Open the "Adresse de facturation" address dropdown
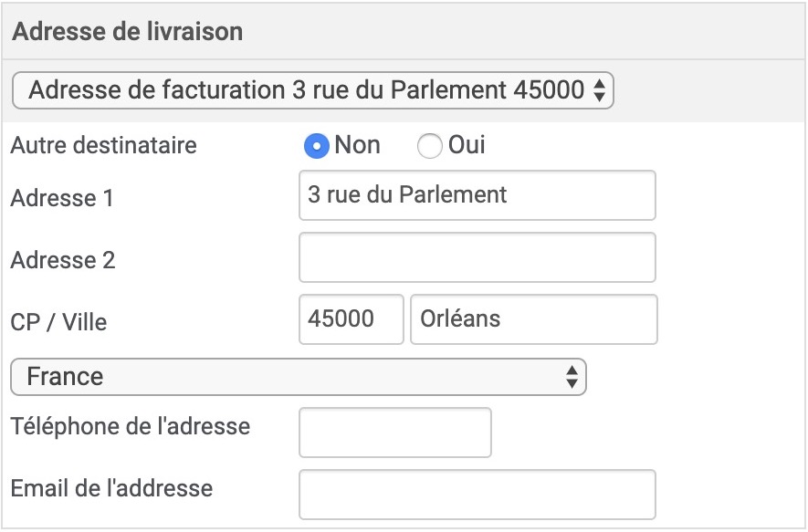Screen dimensions: 808x532 point(313,90)
